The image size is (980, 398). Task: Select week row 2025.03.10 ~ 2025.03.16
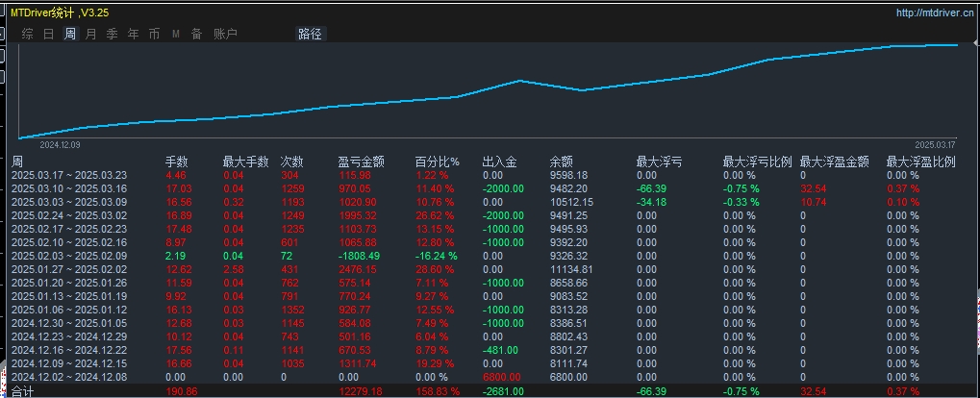point(490,188)
